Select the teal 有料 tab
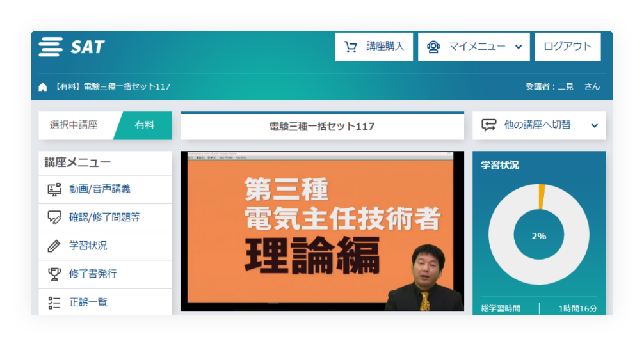This screenshot has width=644, height=346. coord(145,125)
